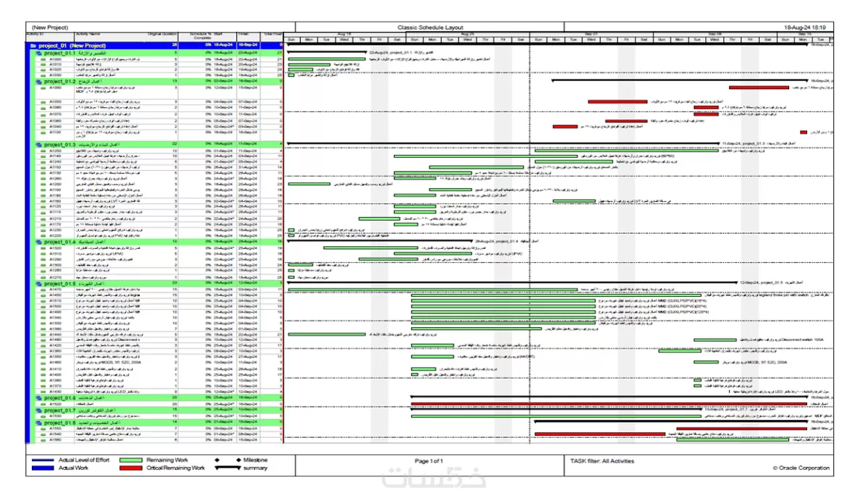The width and height of the screenshot is (868, 498).
Task: Click the Finish column header
Action: point(249,36)
